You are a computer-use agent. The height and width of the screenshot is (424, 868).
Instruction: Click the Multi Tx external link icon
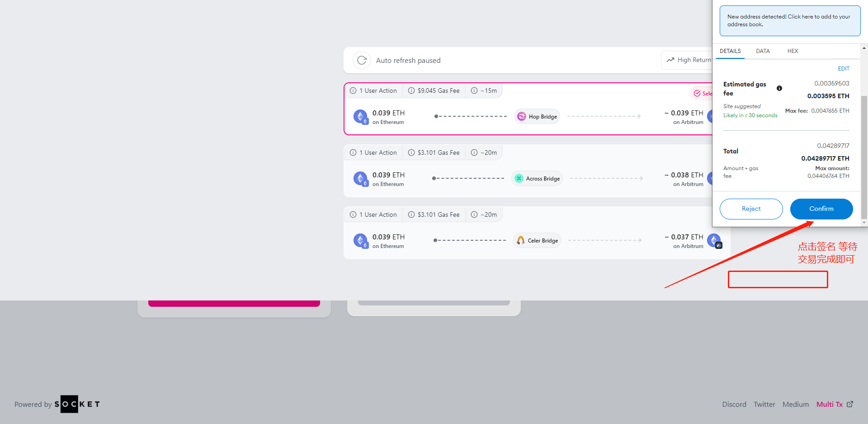point(850,404)
